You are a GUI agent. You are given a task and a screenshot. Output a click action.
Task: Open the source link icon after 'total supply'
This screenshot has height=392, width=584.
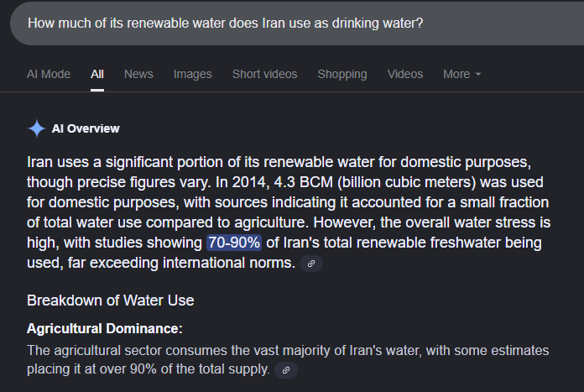click(286, 370)
